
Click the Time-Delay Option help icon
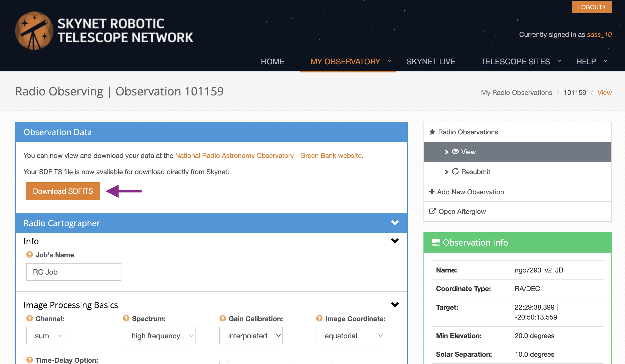pos(30,360)
